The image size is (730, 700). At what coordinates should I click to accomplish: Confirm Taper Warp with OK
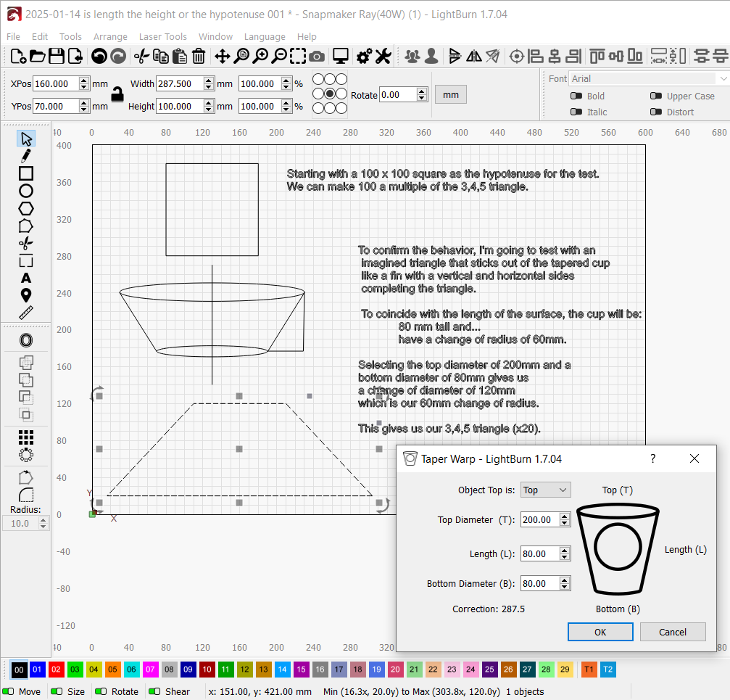pos(600,632)
